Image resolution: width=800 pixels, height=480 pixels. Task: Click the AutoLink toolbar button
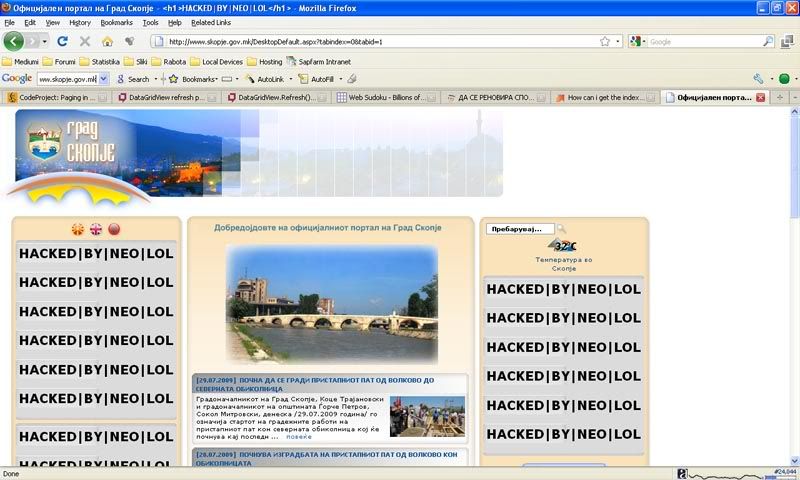(265, 79)
